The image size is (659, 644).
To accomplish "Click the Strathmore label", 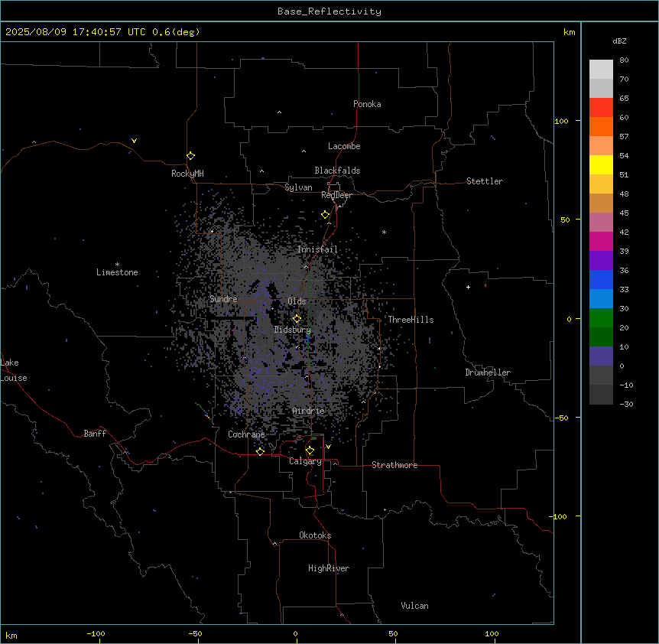I will [x=394, y=465].
